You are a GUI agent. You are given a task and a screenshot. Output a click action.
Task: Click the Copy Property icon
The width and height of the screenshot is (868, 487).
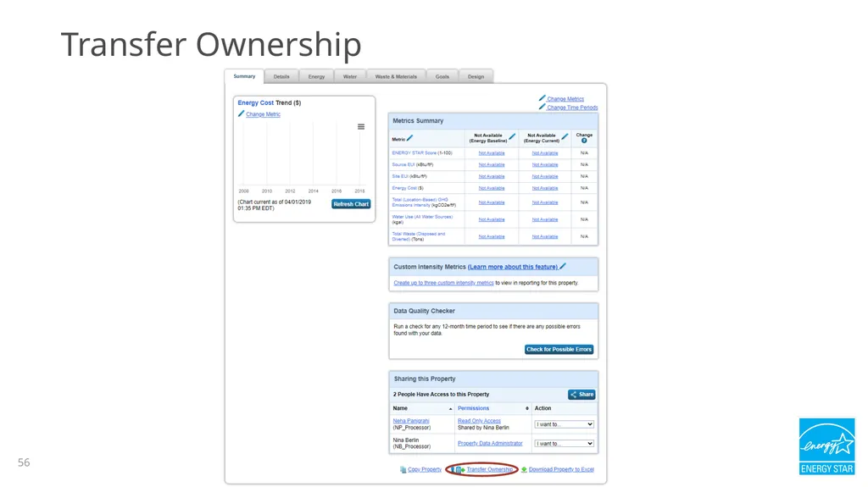tap(403, 469)
